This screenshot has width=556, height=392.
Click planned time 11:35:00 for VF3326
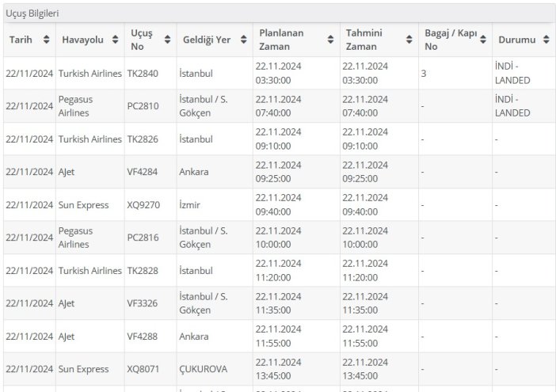click(x=278, y=303)
